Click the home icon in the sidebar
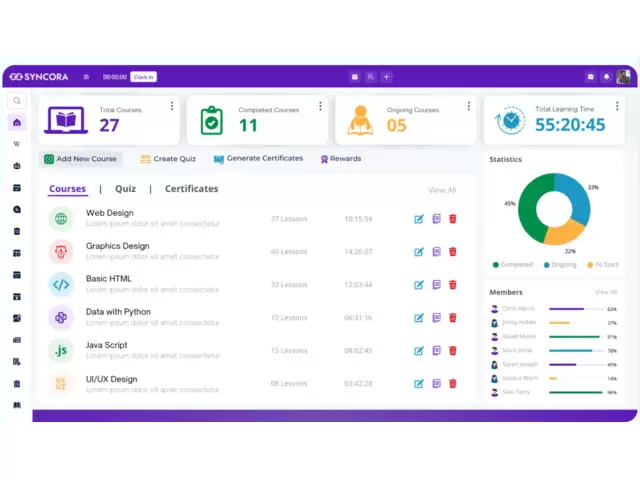The height and width of the screenshot is (480, 640). [17, 122]
